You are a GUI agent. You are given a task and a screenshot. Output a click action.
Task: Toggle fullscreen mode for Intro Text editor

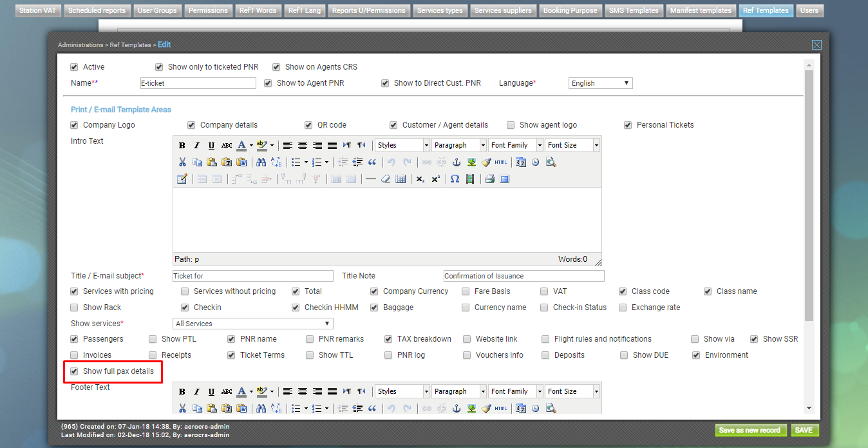pyautogui.click(x=504, y=179)
